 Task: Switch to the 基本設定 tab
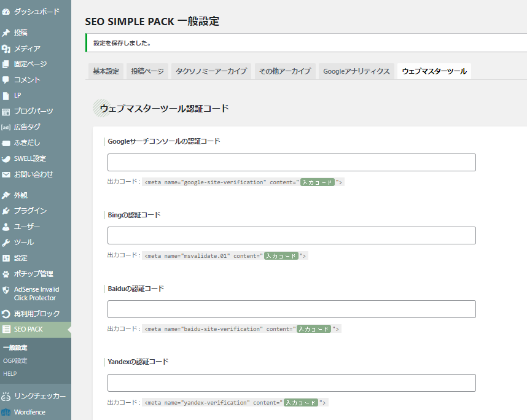coord(106,71)
